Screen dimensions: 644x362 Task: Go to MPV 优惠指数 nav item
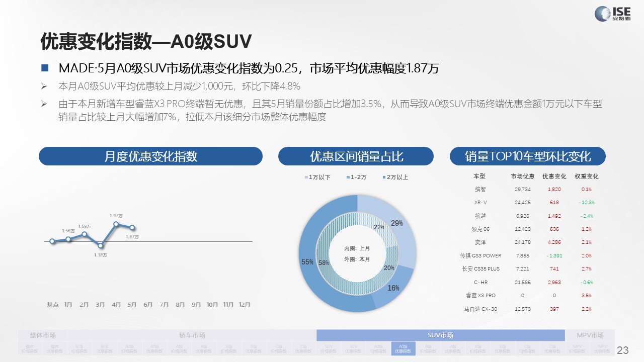[x=602, y=348]
